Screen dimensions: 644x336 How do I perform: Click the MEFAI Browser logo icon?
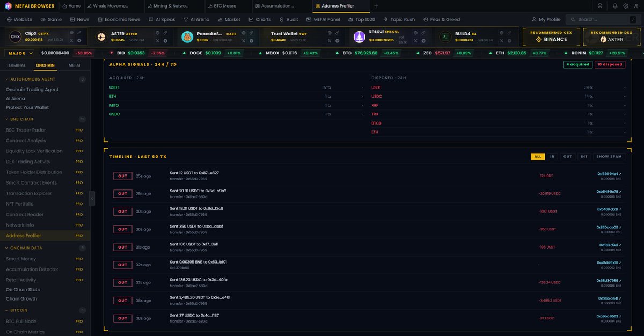tap(9, 6)
